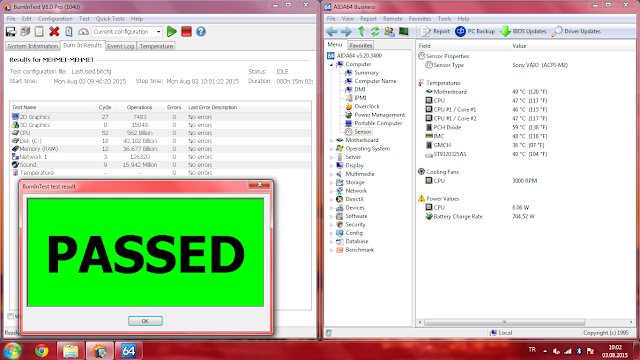Click the Field column header
The image size is (640, 360).
[x=463, y=46]
